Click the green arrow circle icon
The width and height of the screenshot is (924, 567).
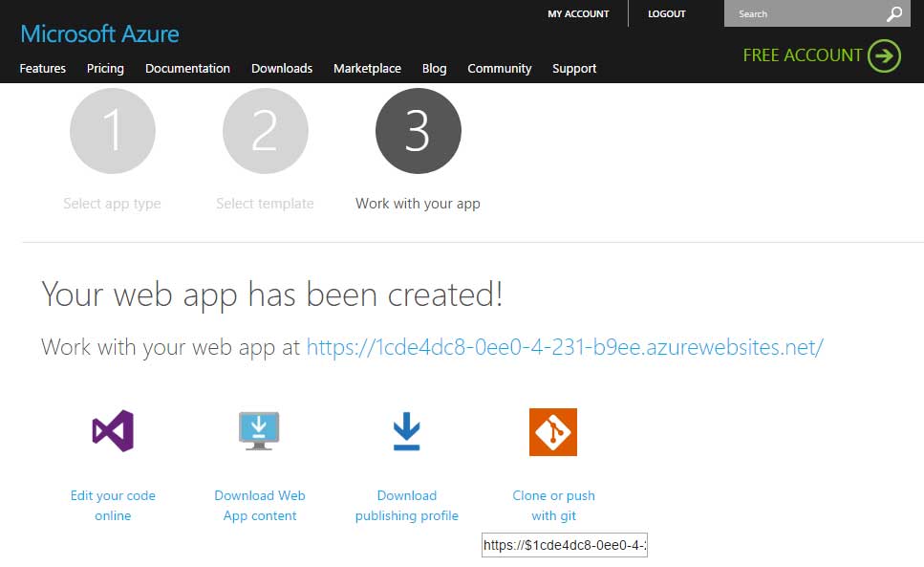884,55
